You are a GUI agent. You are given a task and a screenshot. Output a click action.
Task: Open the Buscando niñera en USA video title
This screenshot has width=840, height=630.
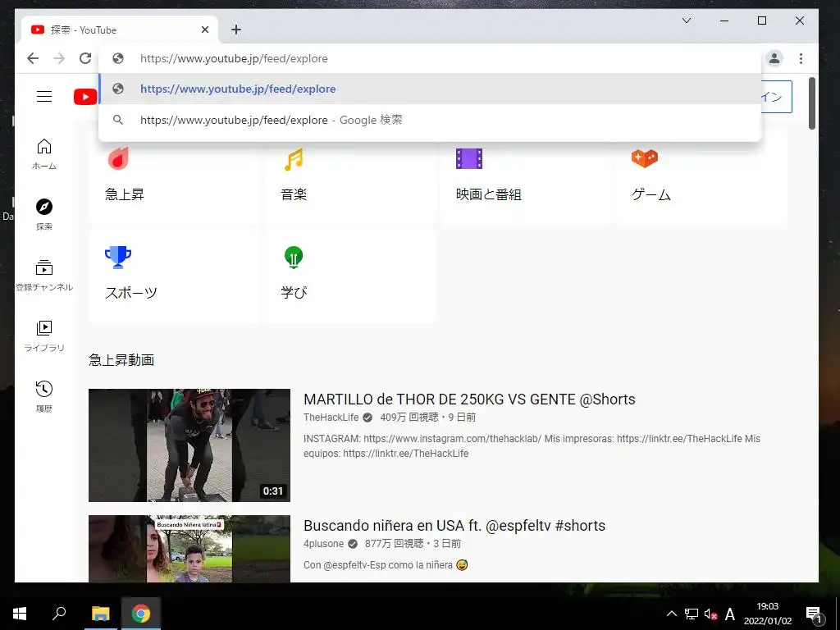(x=454, y=526)
